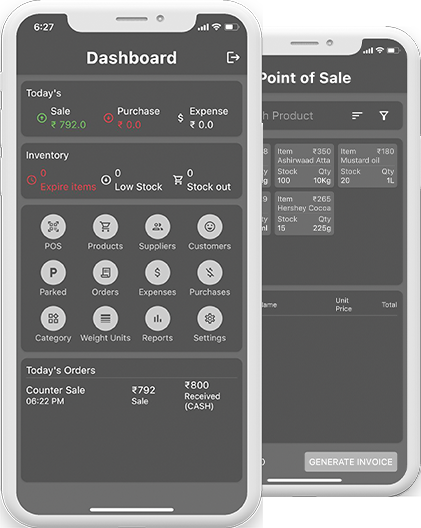Viewport: 421px width, 528px height.
Task: Tap the ₹ 0.0 expense amount
Action: coord(201,125)
